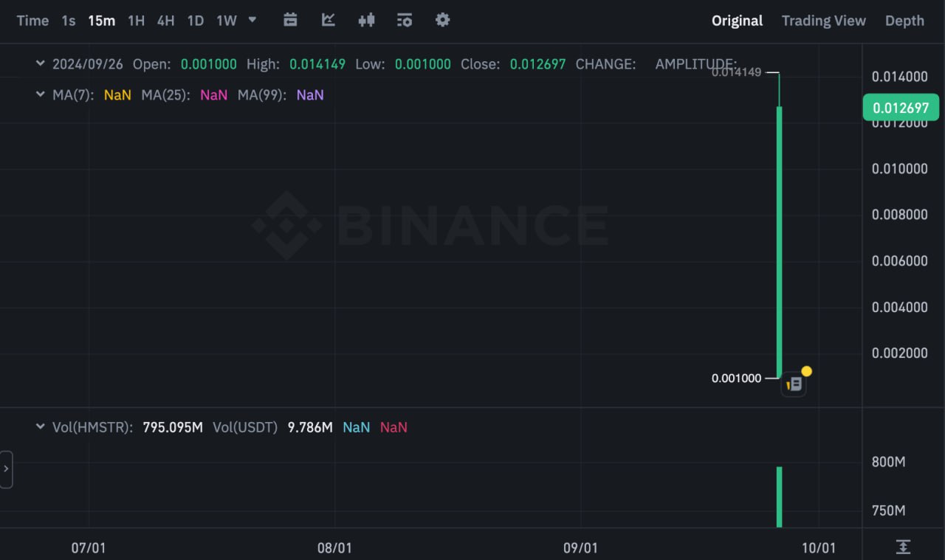Collapse the MA indicator legend
This screenshot has height=560, width=945.
(x=40, y=94)
